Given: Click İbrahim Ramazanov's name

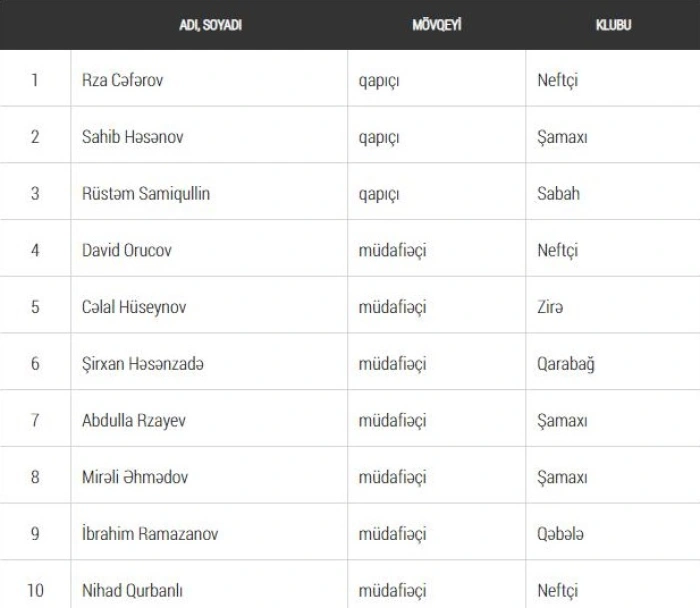Looking at the screenshot, I should click(150, 534).
